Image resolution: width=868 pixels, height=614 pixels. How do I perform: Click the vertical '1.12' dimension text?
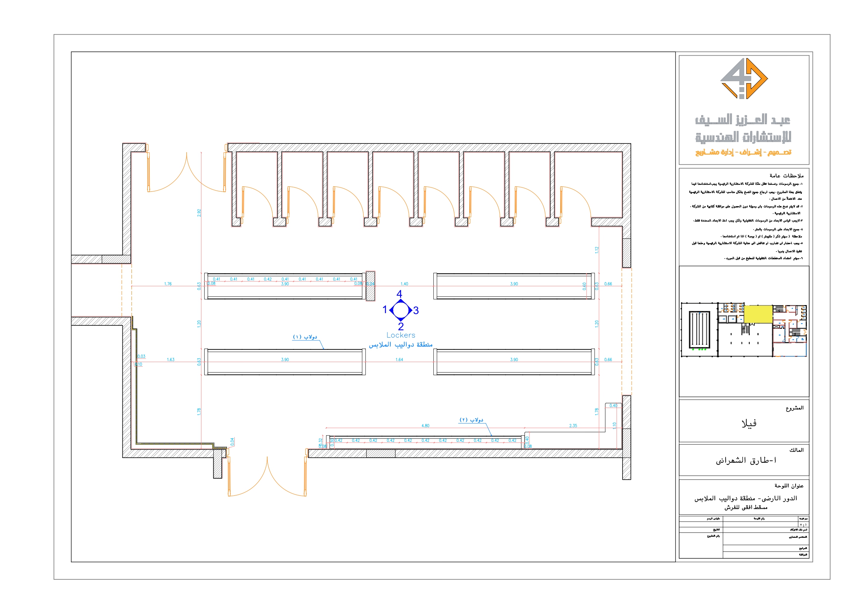point(597,250)
